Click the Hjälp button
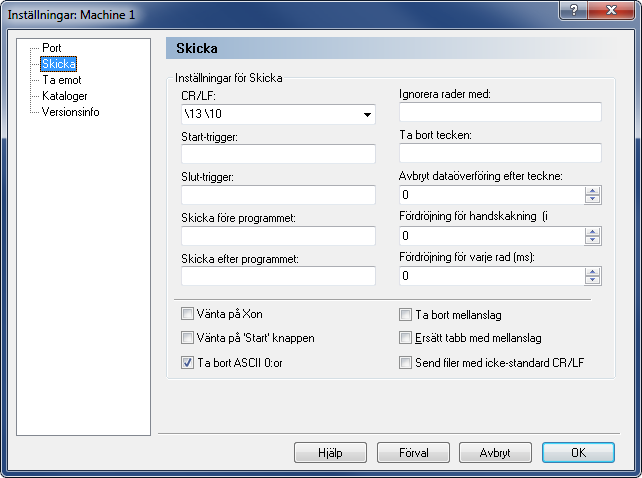 click(330, 453)
